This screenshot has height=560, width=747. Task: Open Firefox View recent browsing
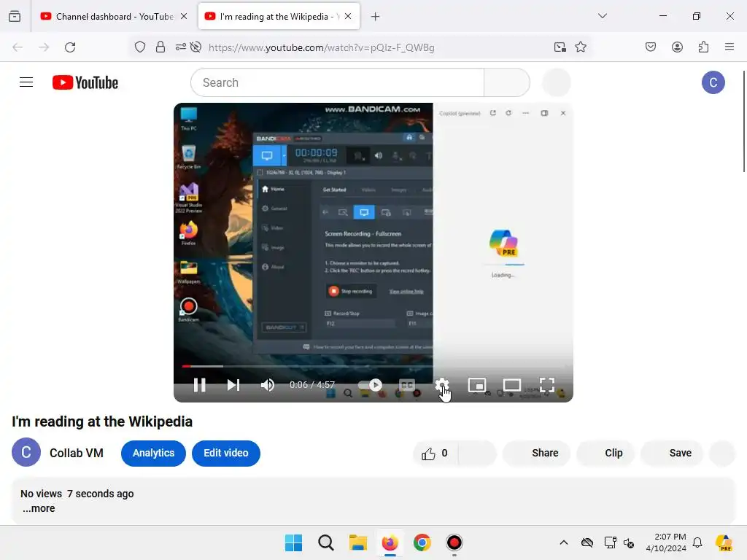click(15, 16)
